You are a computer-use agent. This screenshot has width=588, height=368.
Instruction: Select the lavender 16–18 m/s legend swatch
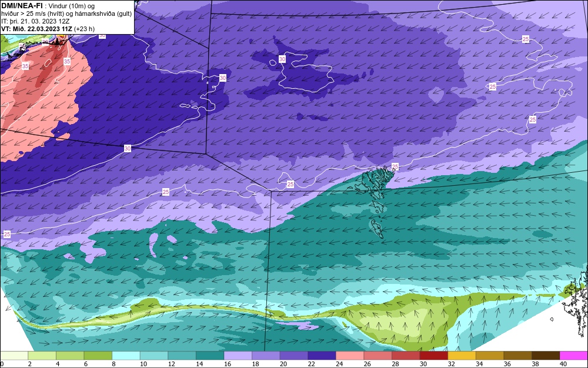(238, 356)
